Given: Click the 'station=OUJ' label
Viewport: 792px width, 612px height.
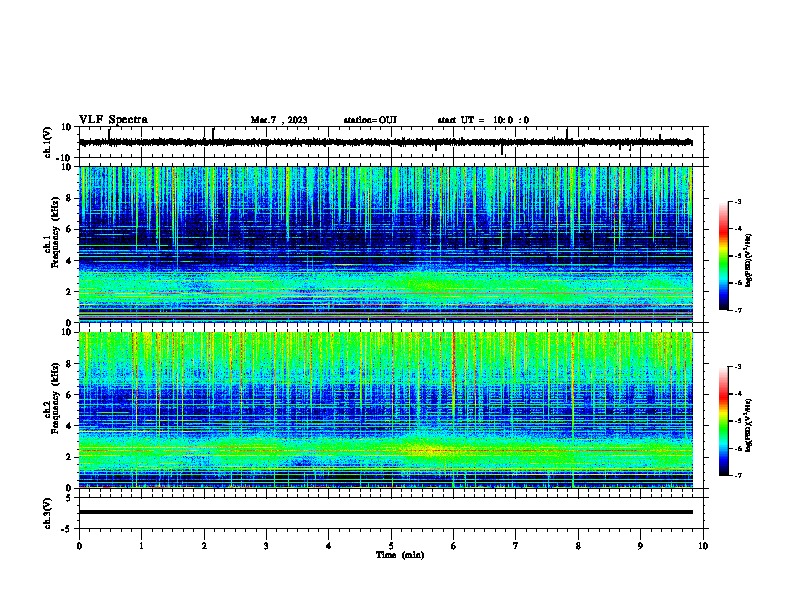Looking at the screenshot, I should pyautogui.click(x=370, y=120).
